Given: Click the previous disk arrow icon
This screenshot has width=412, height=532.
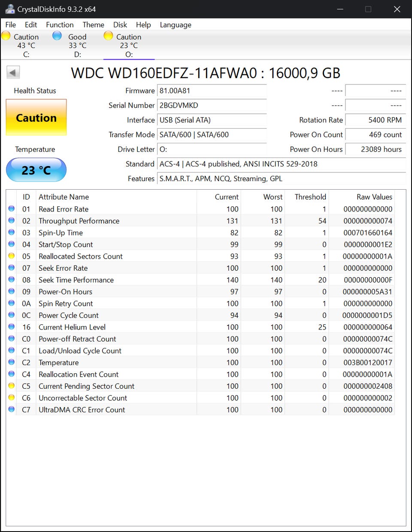Looking at the screenshot, I should click(13, 73).
